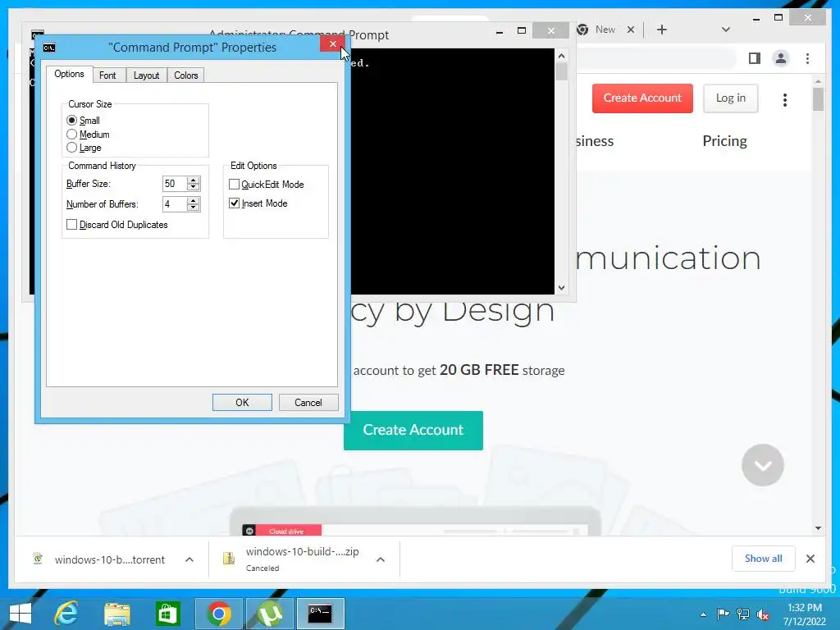Click the Number of Buffers input field

[174, 204]
